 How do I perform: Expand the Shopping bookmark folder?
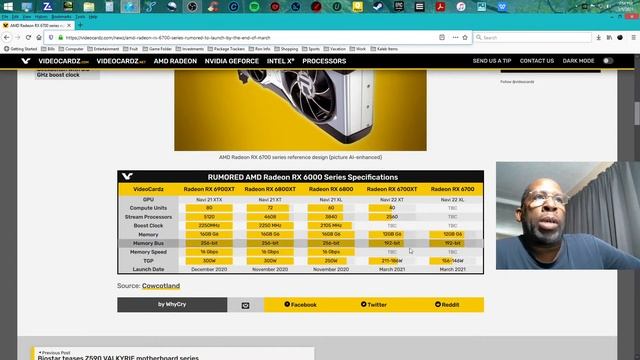click(x=286, y=49)
